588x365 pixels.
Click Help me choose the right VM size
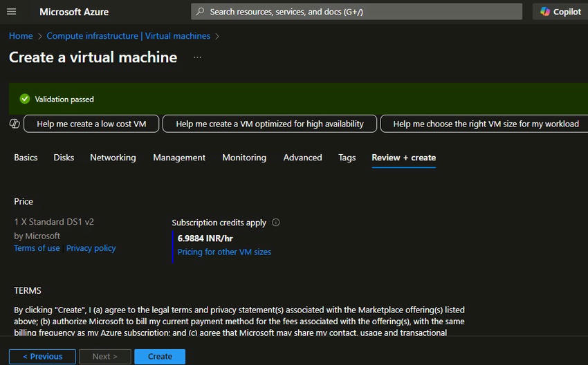tap(486, 124)
